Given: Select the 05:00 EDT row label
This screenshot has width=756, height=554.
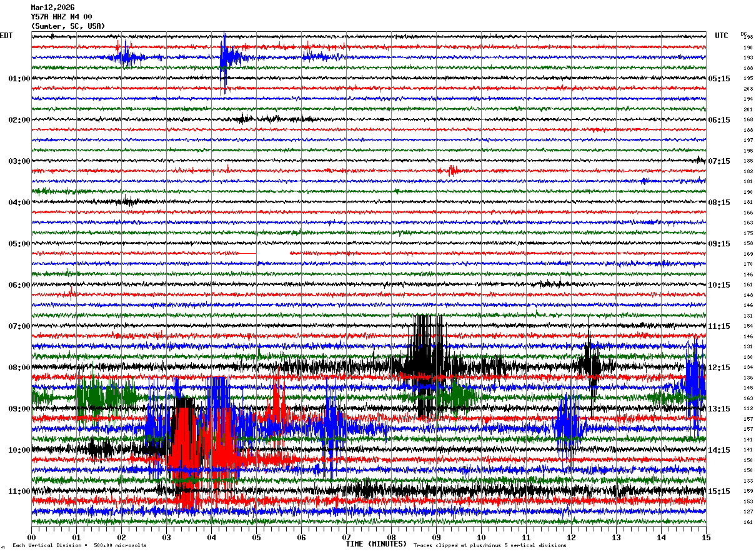Looking at the screenshot, I should coord(19,244).
